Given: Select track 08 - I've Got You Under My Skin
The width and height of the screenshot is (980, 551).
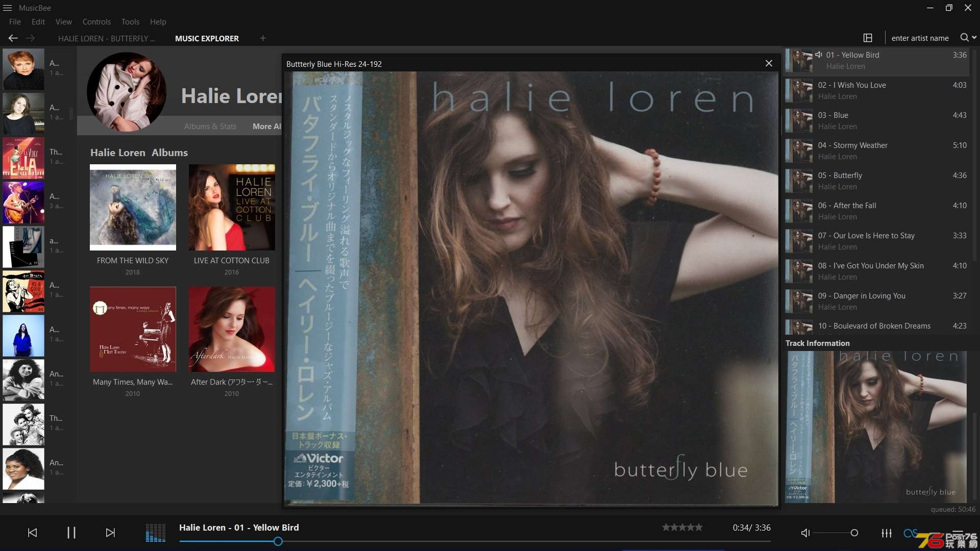Looking at the screenshot, I should coord(877,271).
